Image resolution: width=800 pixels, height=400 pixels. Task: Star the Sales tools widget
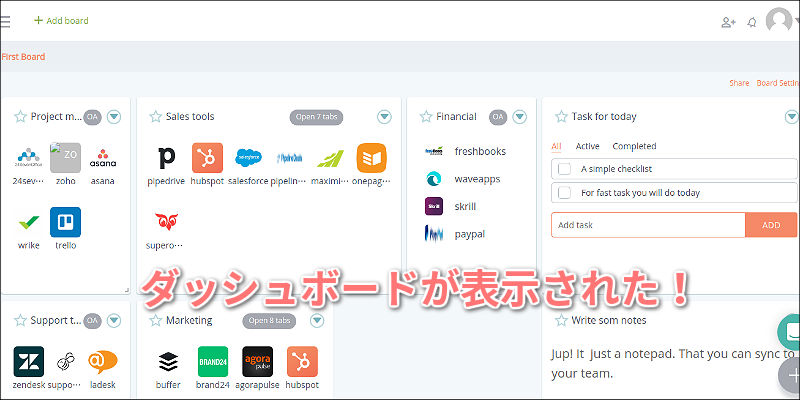tap(156, 117)
